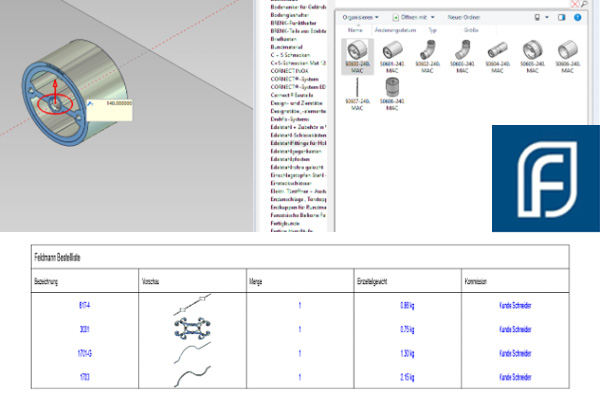
Task: Select the 50603-240.MAC elbow part file
Action: [x=462, y=56]
